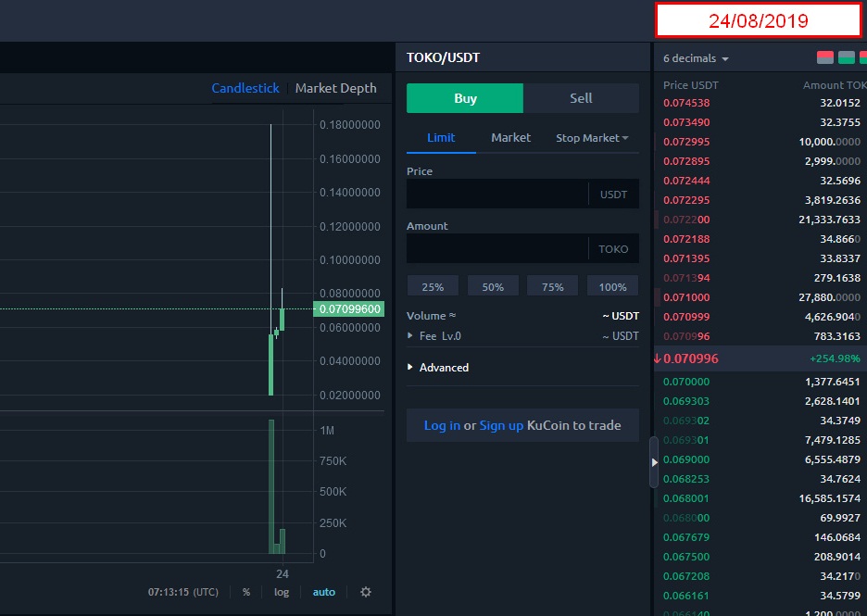Viewport: 867px width, 616px height.
Task: Select buy order price 0.067679
Action: pyautogui.click(x=686, y=537)
